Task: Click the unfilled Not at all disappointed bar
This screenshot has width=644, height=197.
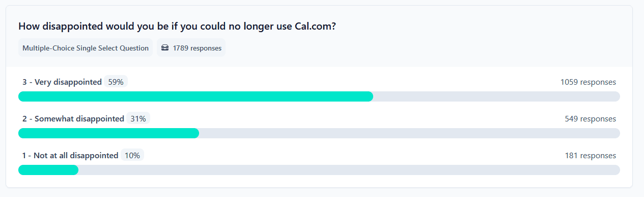Action: click(x=349, y=170)
